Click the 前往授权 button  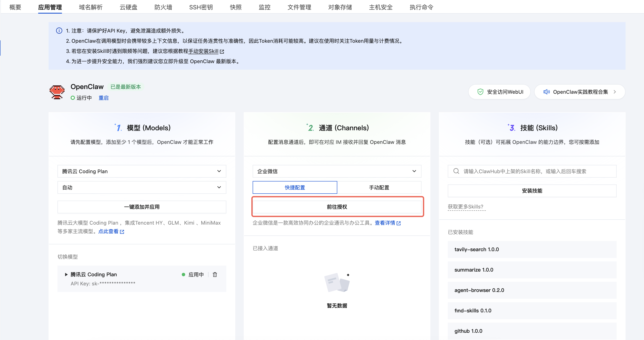click(x=337, y=207)
